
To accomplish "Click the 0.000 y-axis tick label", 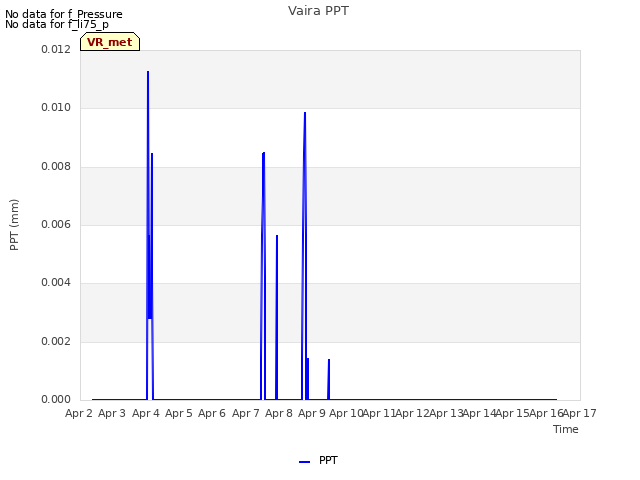I will coord(56,399).
